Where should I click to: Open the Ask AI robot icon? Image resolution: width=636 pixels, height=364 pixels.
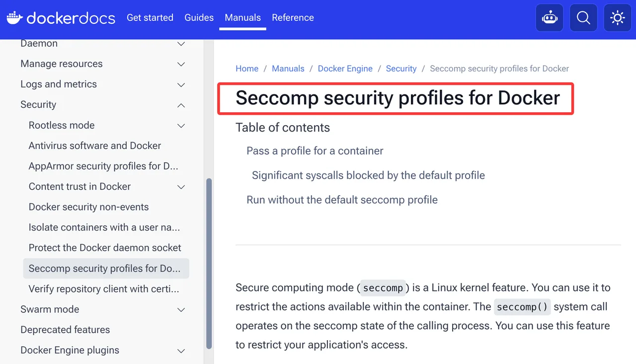point(550,18)
